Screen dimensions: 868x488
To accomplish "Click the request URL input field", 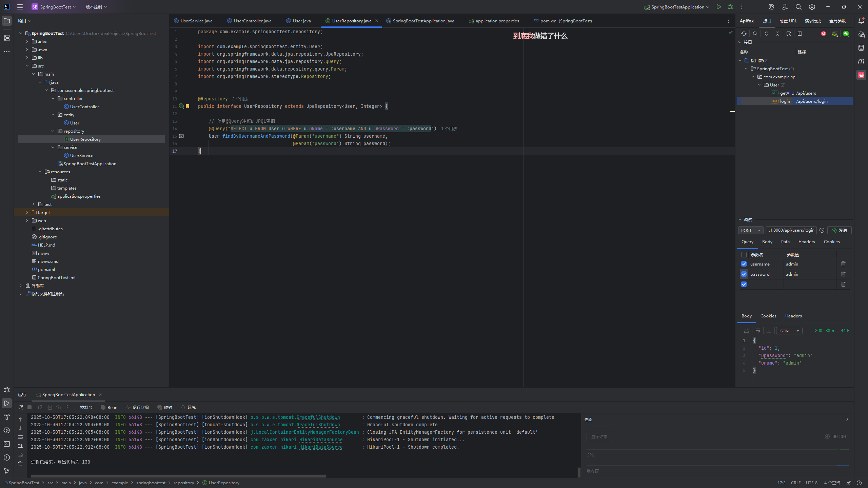I will coord(791,230).
